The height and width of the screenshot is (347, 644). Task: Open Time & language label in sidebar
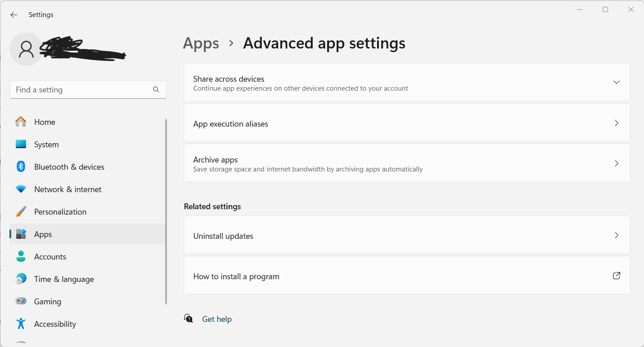coord(64,279)
